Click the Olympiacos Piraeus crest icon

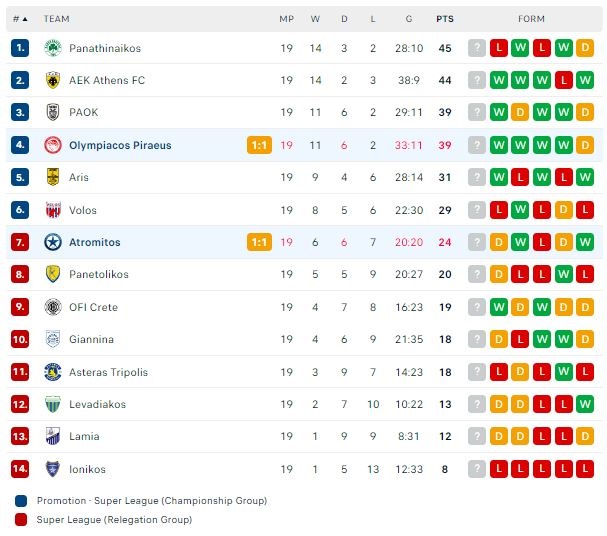coord(53,145)
